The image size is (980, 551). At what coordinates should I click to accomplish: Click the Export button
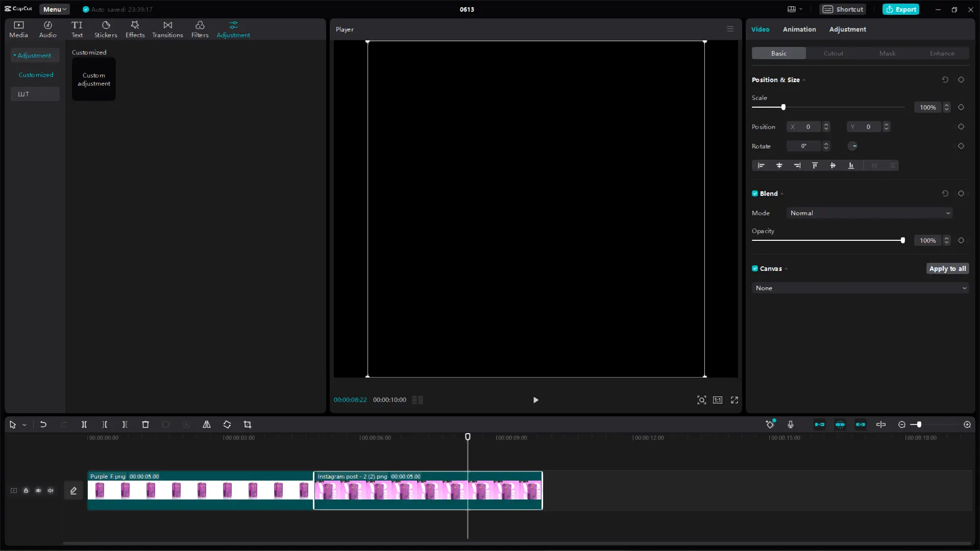click(x=903, y=9)
